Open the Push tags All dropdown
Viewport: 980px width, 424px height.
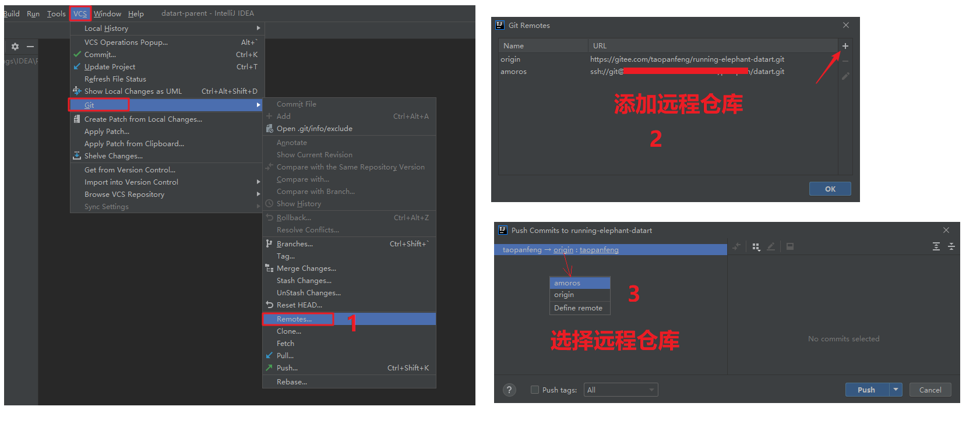[621, 390]
